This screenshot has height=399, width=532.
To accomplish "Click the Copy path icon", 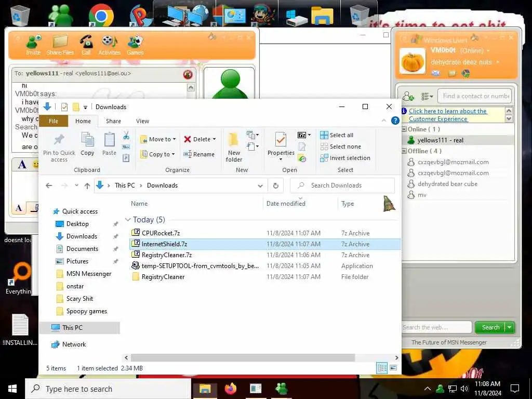I will click(126, 147).
